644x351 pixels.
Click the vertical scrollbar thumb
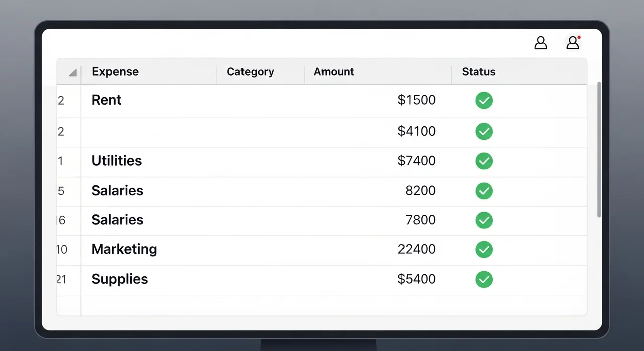tap(599, 151)
